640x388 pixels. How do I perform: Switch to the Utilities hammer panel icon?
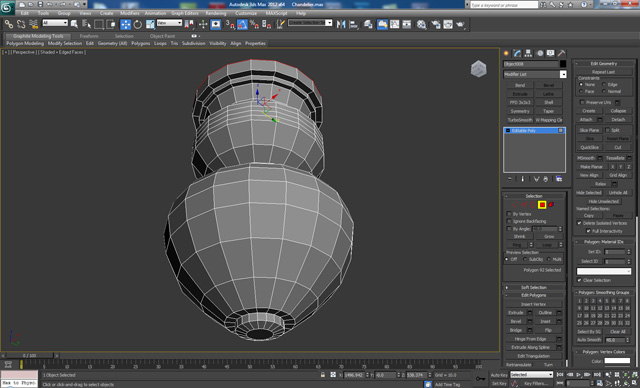point(562,53)
